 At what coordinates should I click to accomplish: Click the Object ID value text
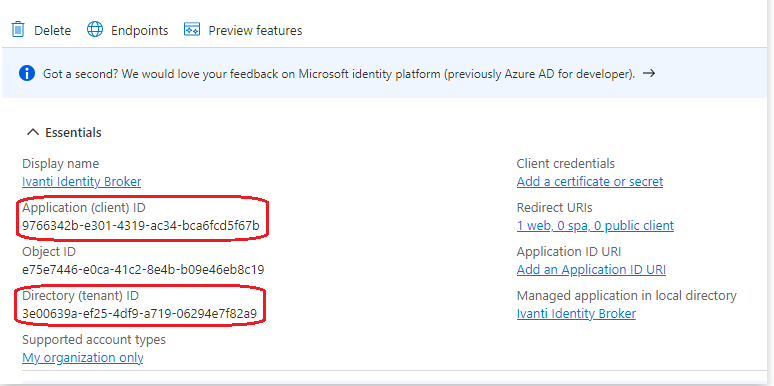(143, 270)
